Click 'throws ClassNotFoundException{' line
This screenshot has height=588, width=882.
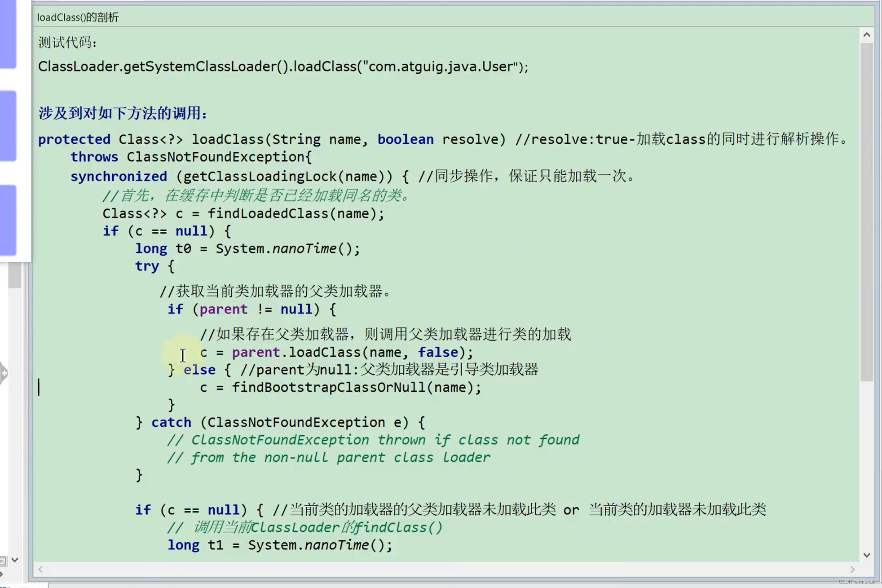[x=191, y=157]
